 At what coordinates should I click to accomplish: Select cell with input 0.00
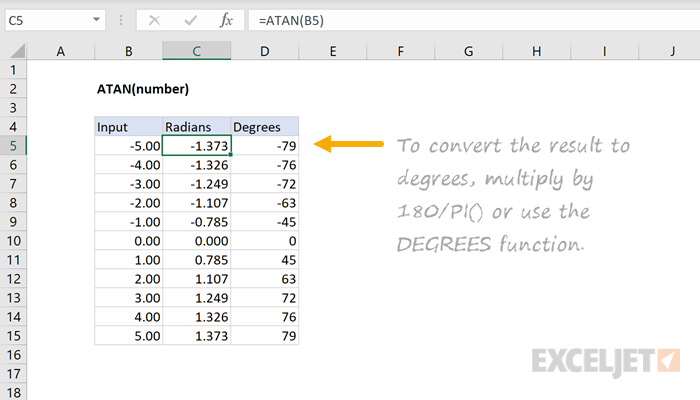[x=129, y=241]
